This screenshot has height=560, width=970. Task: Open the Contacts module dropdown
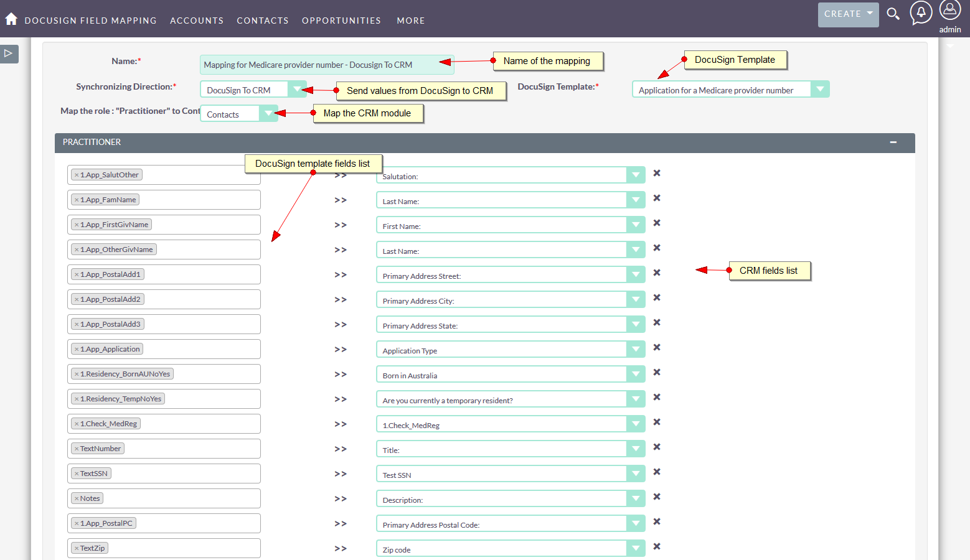[239, 113]
